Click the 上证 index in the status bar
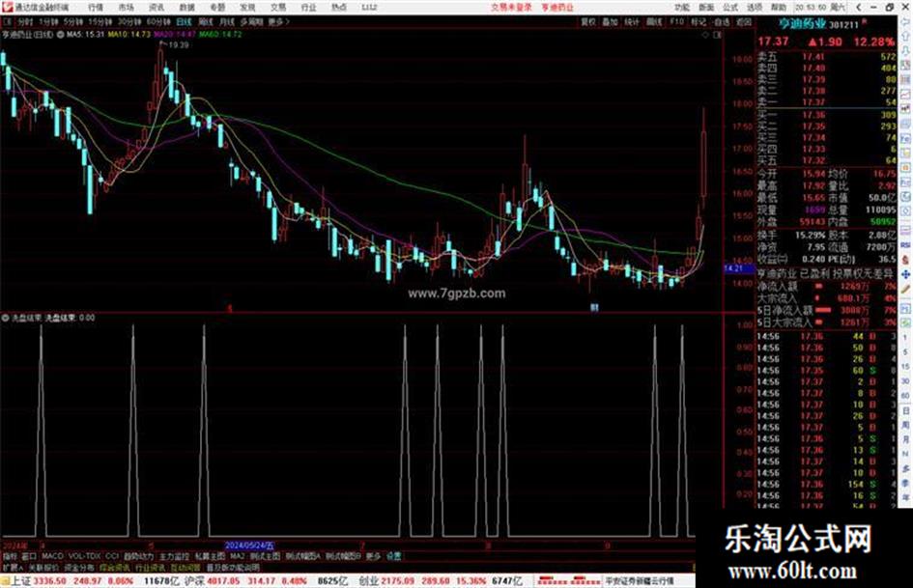The image size is (913, 588). point(21,580)
